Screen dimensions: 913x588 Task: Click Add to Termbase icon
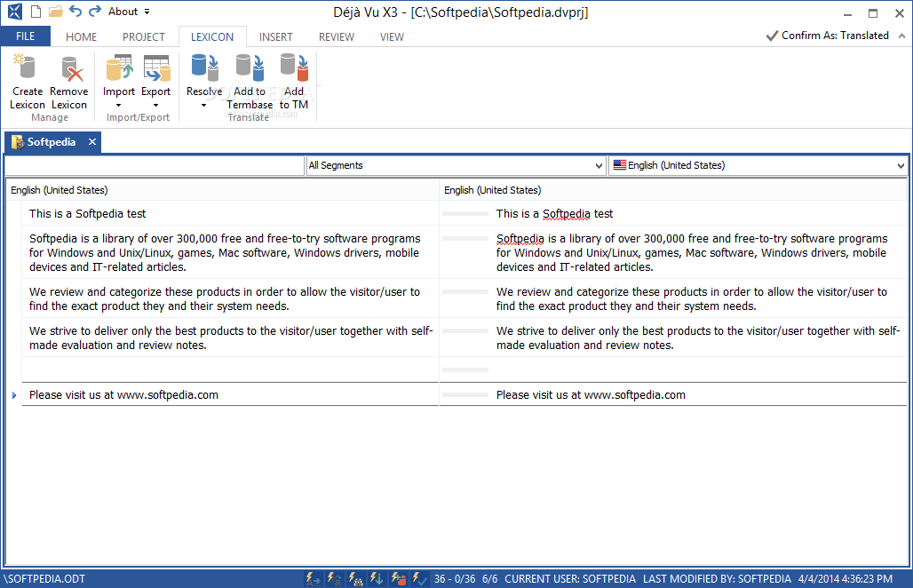[x=250, y=68]
